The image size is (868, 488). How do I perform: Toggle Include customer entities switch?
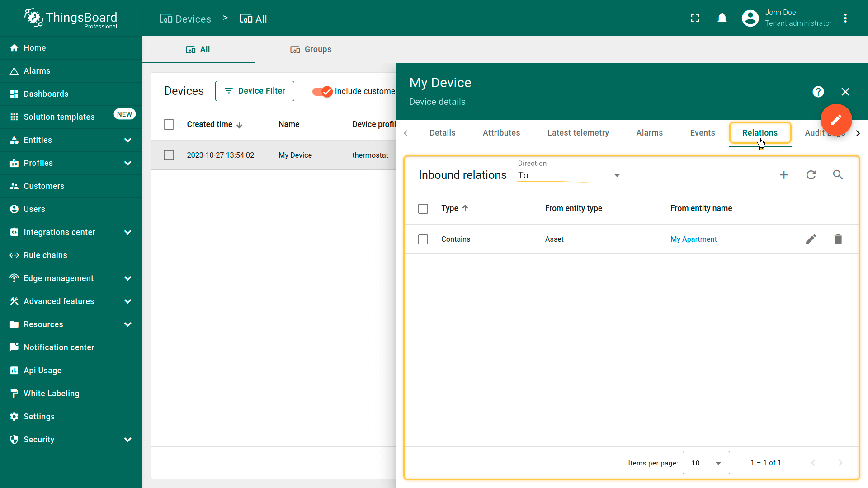tap(322, 91)
